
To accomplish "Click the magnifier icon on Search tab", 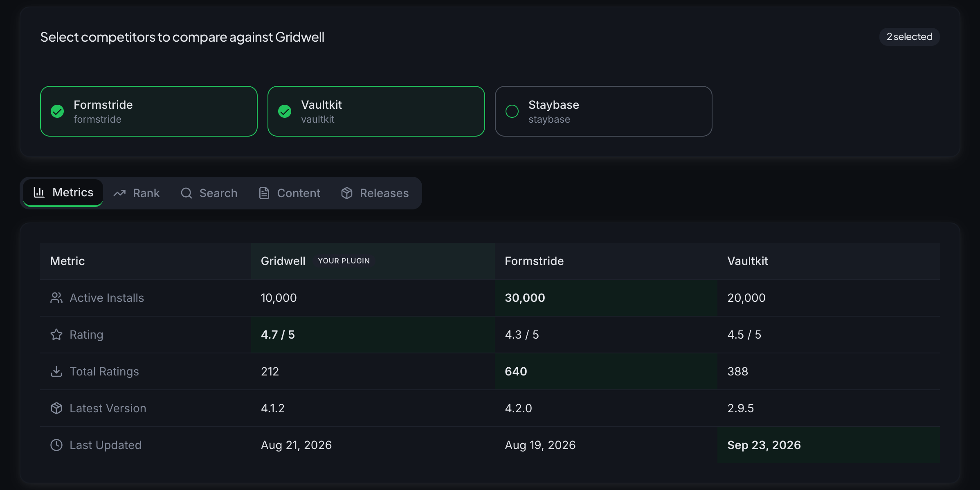I will coord(186,193).
